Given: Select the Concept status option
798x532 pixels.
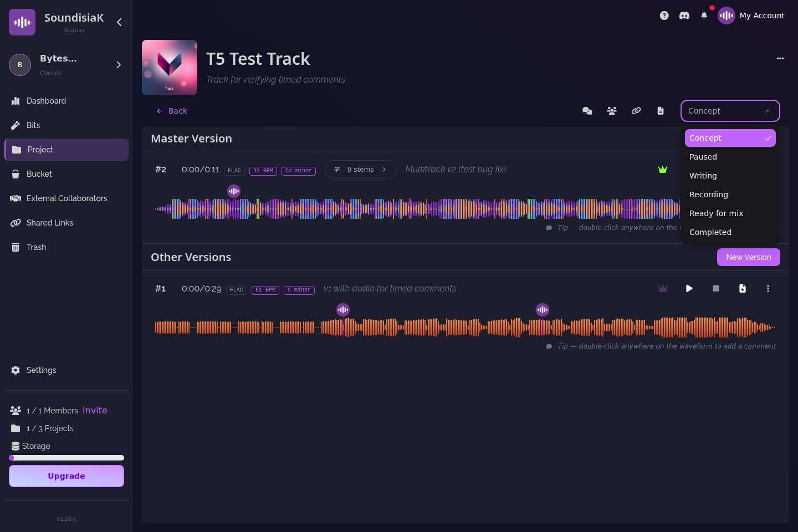Looking at the screenshot, I should pos(730,138).
